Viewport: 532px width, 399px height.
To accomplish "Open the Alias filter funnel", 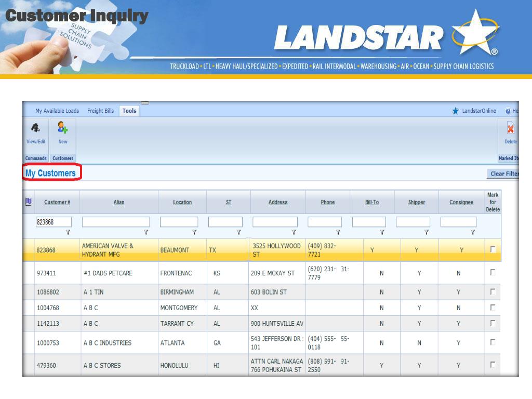I will pyautogui.click(x=146, y=232).
